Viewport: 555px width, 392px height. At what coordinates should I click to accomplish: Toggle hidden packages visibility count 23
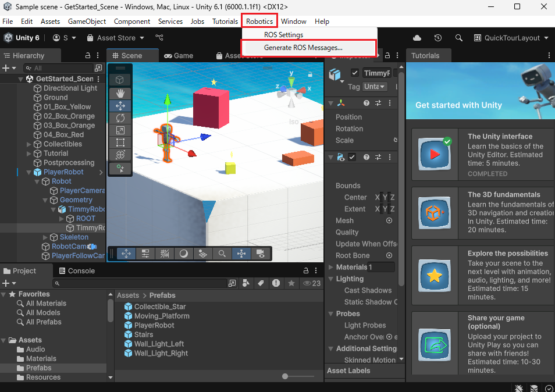pyautogui.click(x=312, y=283)
